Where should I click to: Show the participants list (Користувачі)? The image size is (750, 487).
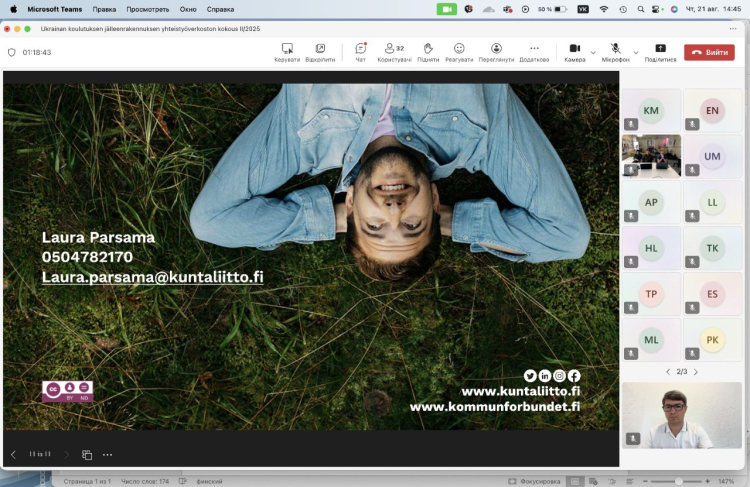[x=390, y=49]
